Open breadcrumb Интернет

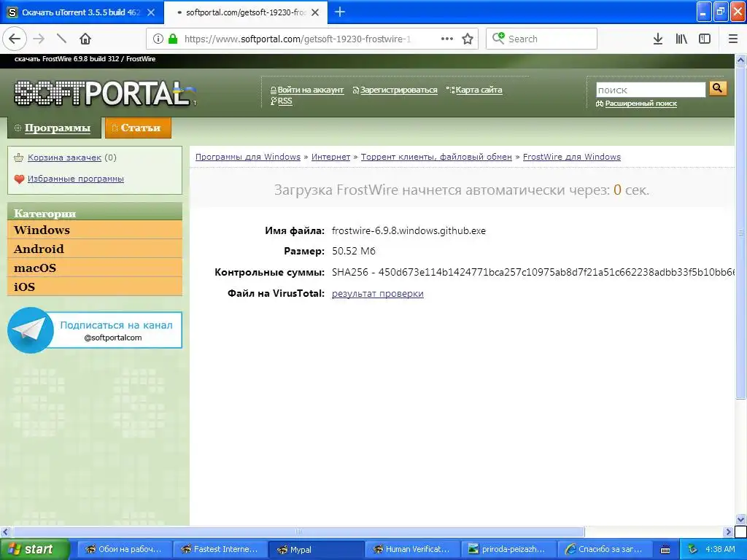(x=330, y=157)
